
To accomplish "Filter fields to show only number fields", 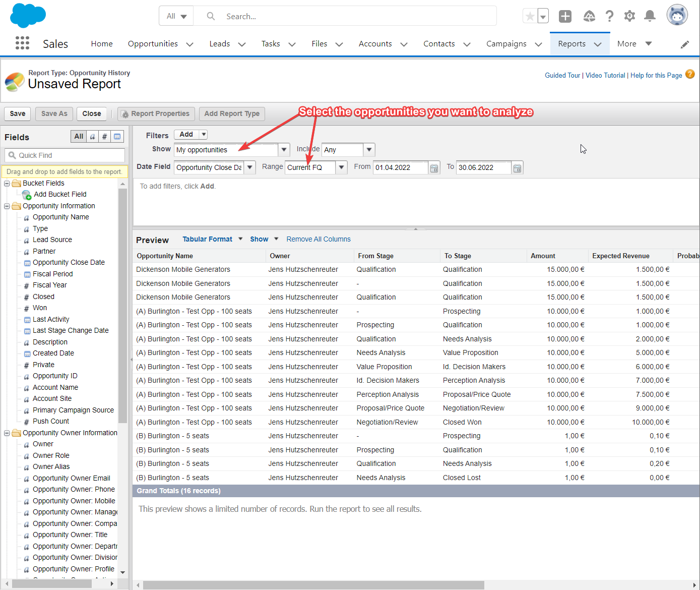I will 104,136.
